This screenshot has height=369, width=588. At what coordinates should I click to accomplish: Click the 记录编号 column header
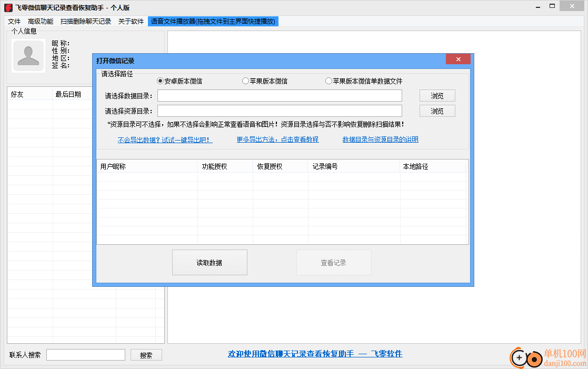click(354, 166)
